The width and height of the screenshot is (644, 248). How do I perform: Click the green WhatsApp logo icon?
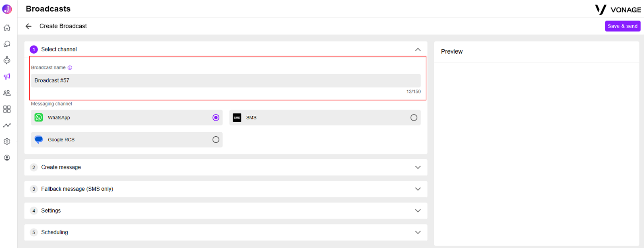coord(39,117)
